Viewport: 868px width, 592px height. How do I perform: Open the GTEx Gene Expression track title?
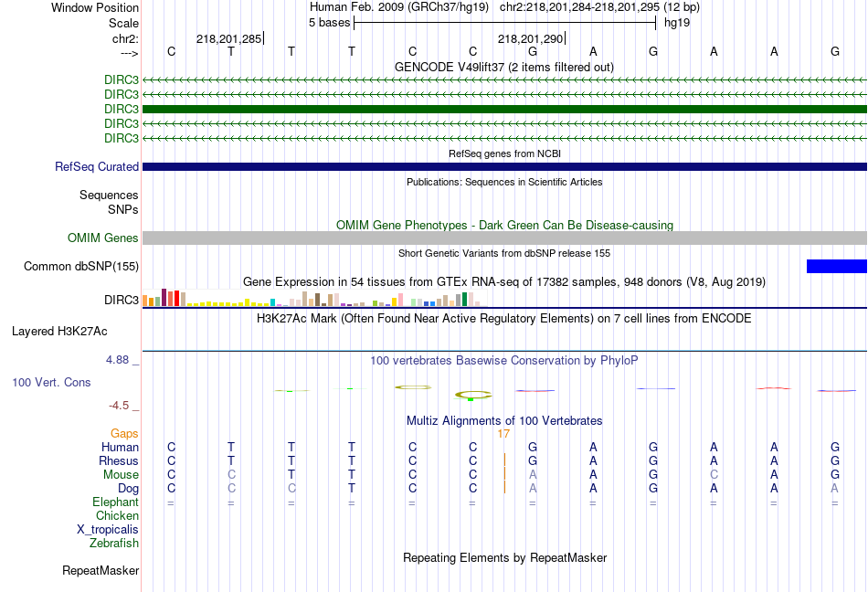point(504,281)
